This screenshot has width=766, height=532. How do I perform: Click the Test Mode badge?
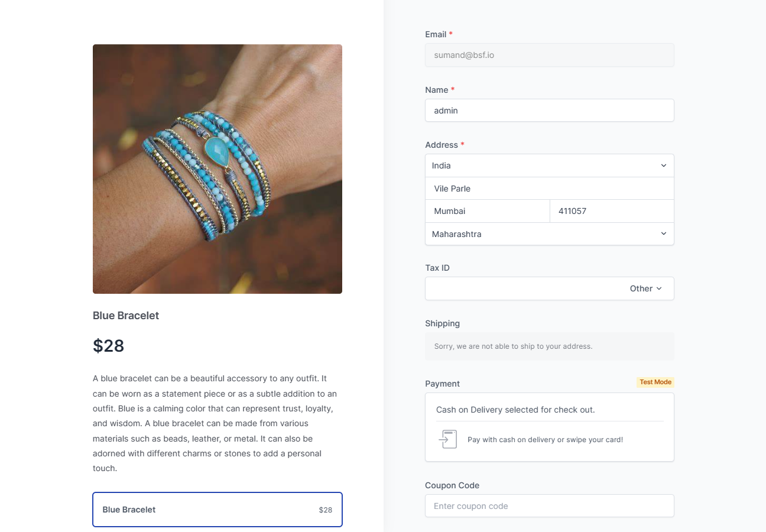[655, 382]
